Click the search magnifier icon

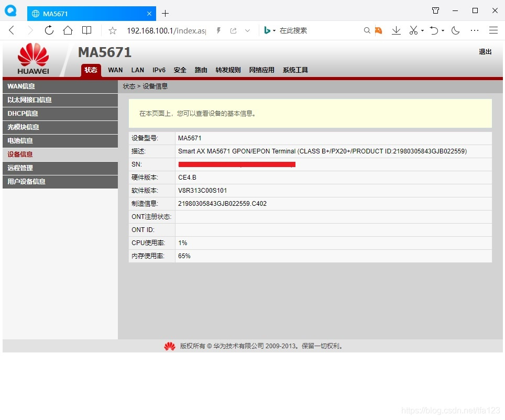[x=367, y=30]
